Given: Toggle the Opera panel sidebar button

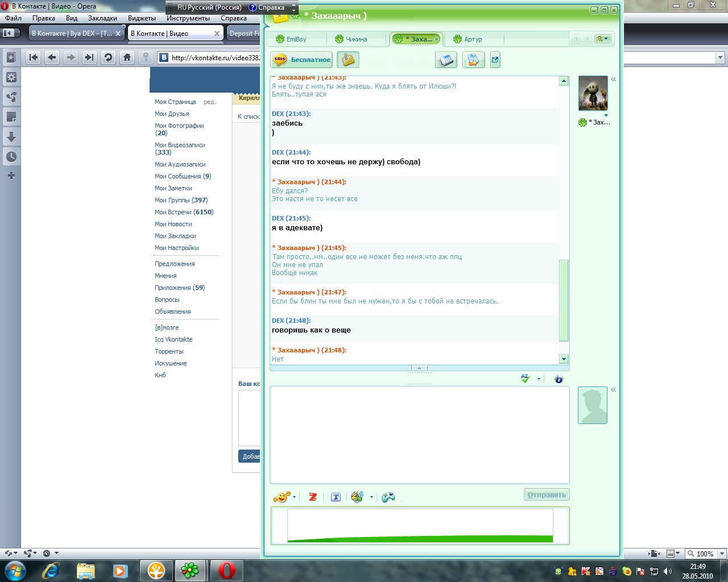Looking at the screenshot, I should click(11, 33).
